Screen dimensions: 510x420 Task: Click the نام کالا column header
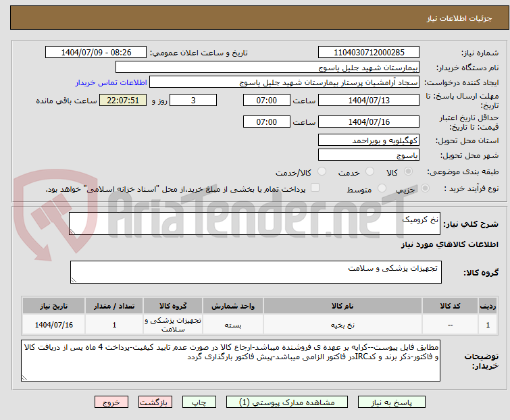point(342,306)
